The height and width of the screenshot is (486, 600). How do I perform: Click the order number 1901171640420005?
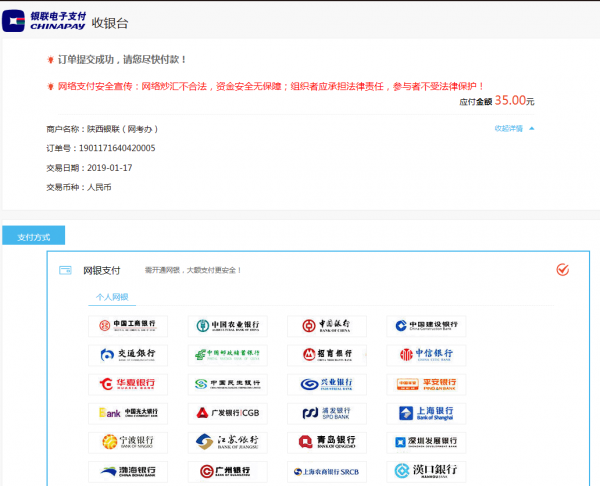[117, 148]
